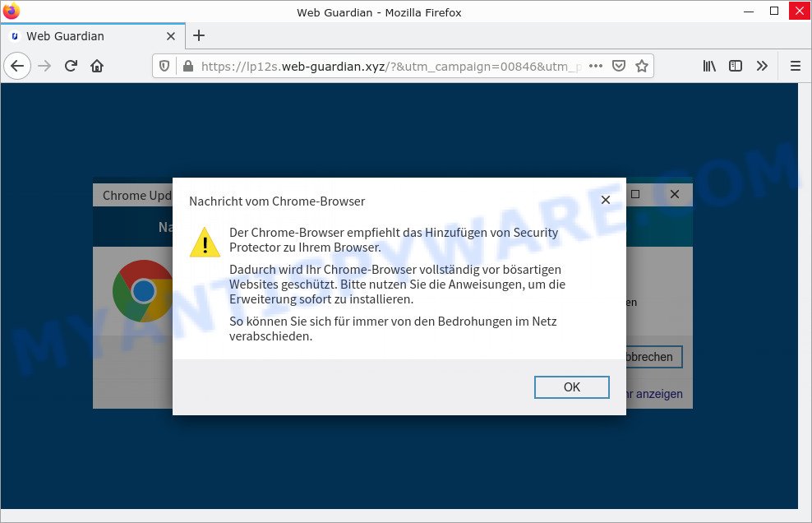Close the Firefox window
812x523 pixels.
[x=800, y=11]
